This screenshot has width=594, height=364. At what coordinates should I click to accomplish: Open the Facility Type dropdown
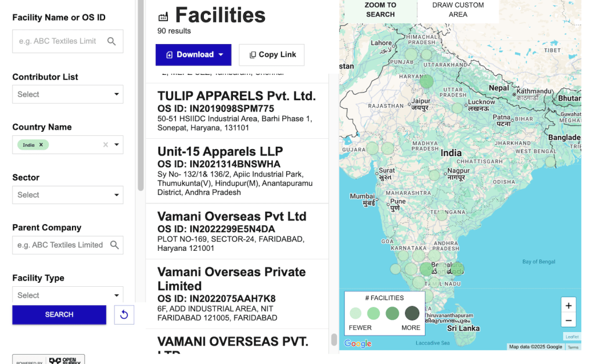(67, 295)
